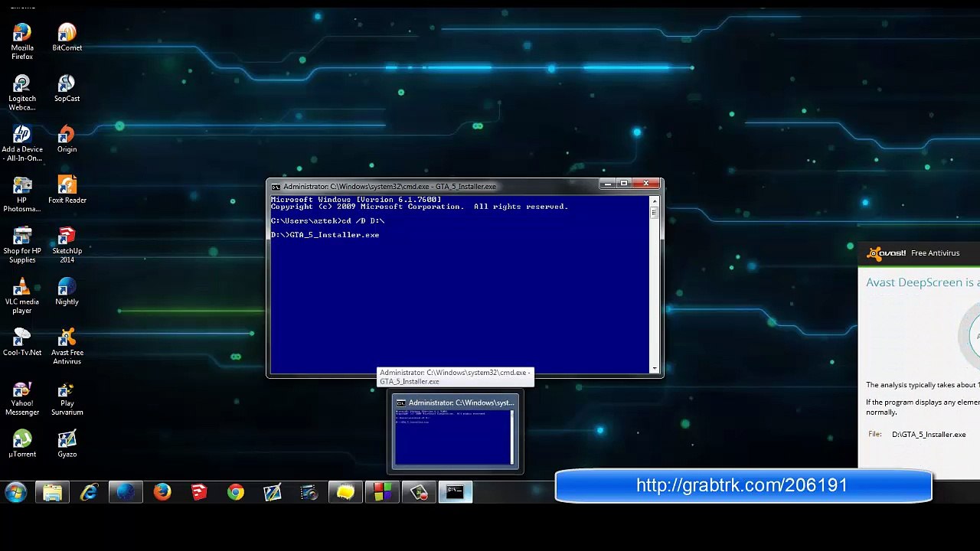Launch SopCast from the desktop

coord(67,89)
